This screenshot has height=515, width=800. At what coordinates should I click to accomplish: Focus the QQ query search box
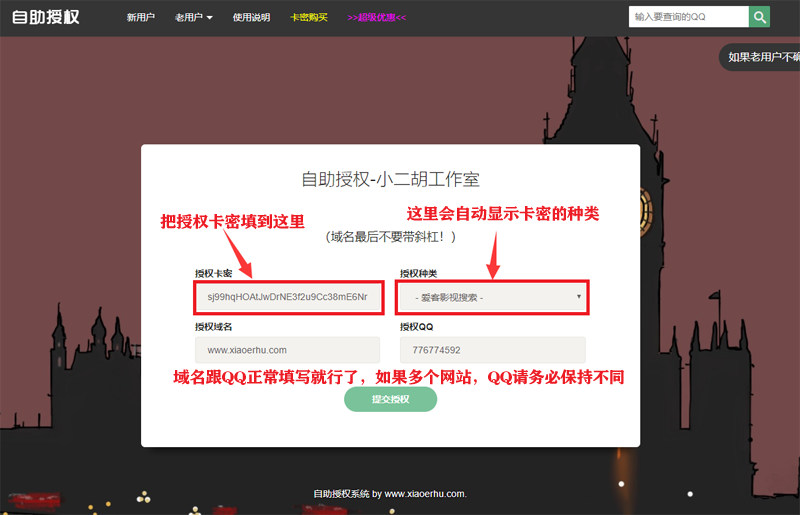pos(689,17)
